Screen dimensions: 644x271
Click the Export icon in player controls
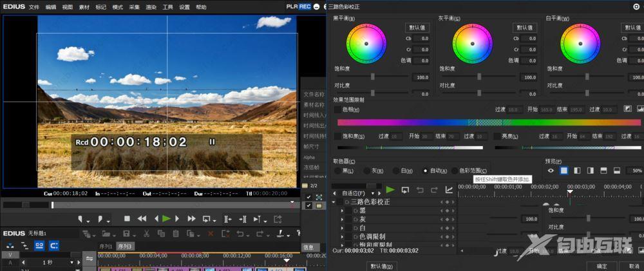coord(278,220)
